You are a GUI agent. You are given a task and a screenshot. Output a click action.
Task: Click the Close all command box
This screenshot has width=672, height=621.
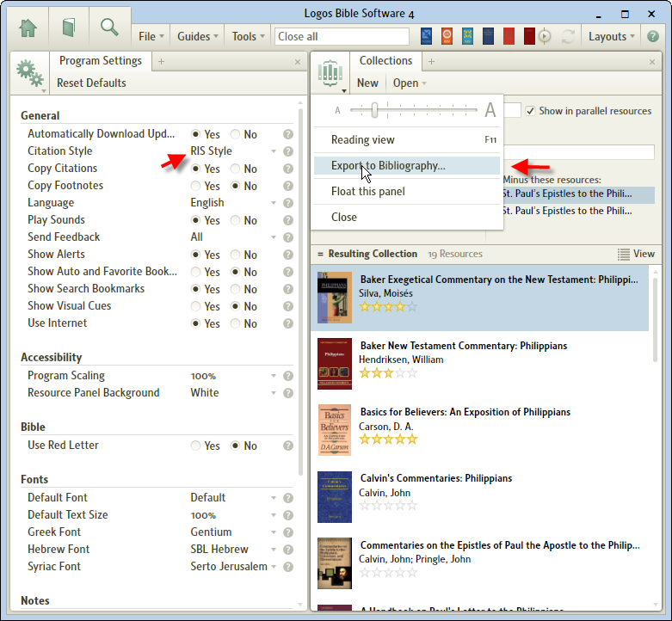342,36
